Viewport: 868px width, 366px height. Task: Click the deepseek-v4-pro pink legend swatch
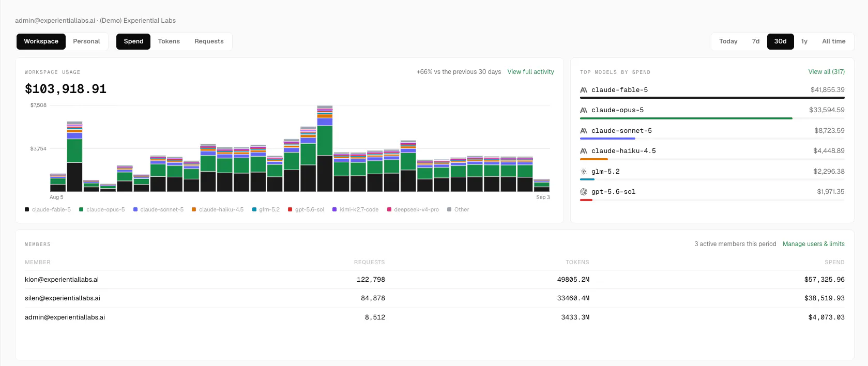389,209
